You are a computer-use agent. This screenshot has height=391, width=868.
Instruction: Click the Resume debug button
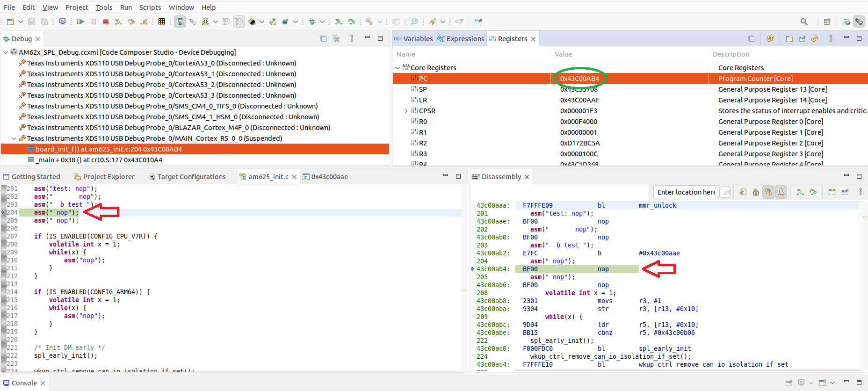click(80, 22)
